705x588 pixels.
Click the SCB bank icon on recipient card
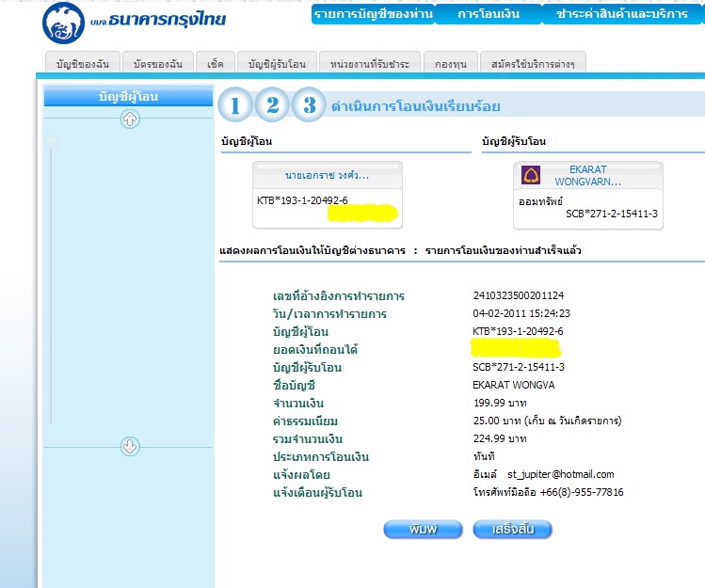click(x=531, y=175)
